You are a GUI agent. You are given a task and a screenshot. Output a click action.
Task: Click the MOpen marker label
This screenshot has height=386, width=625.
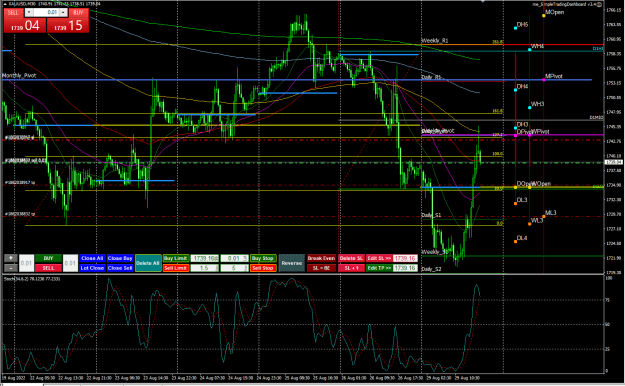tap(555, 12)
